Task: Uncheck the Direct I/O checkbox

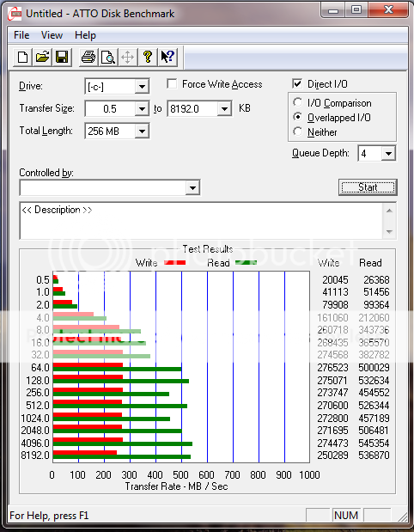Action: click(297, 83)
